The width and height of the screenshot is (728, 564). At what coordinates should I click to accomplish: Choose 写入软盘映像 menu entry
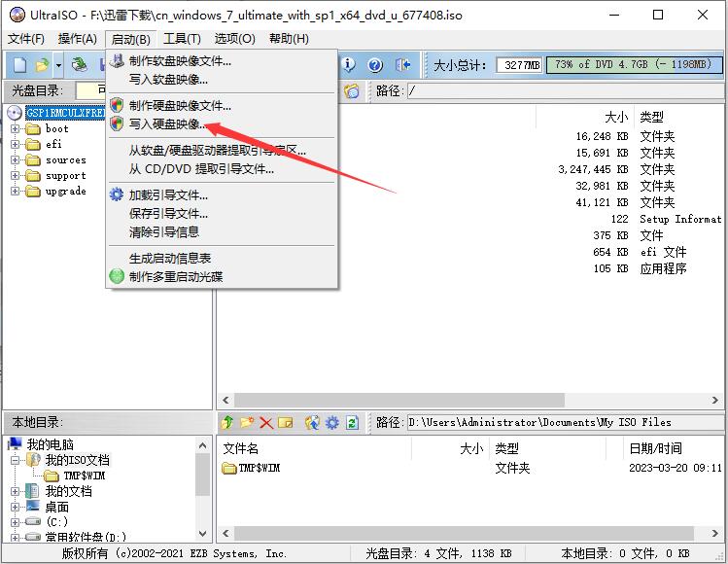coord(222,80)
